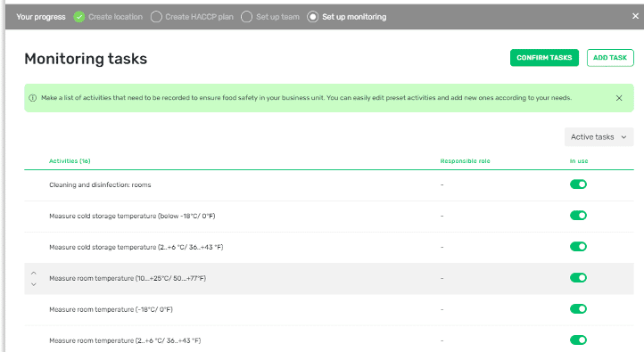Open the Measure room temperature (2..+6 °C) task row

point(329,340)
